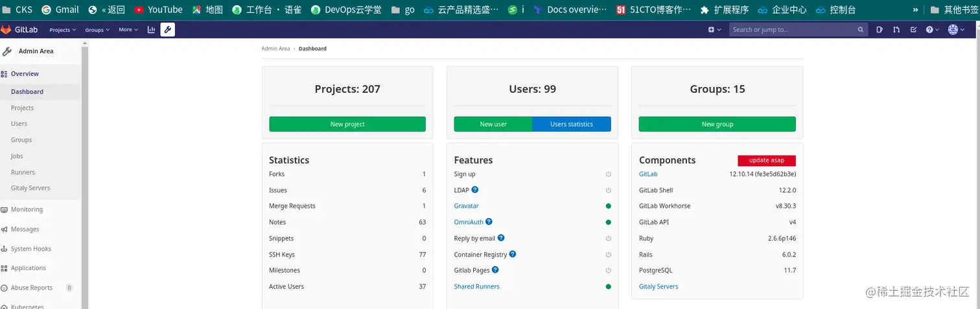The image size is (980, 309).
Task: Open the CKS bookmark folder
Action: [17, 10]
